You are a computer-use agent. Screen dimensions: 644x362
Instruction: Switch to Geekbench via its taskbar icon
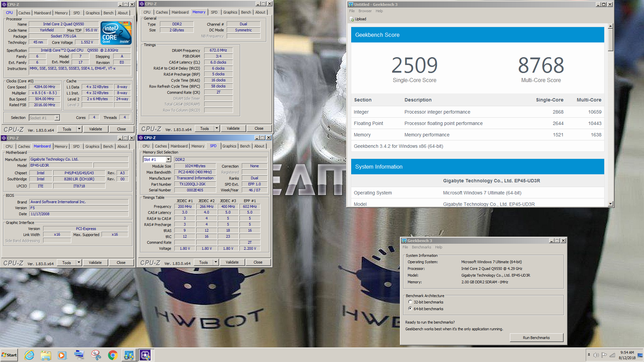click(129, 355)
